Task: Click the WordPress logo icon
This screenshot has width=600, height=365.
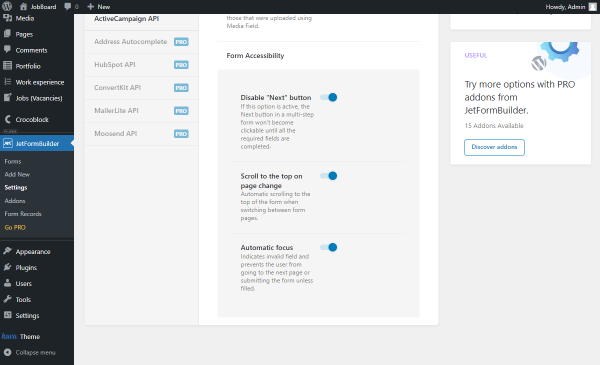Action: point(7,7)
